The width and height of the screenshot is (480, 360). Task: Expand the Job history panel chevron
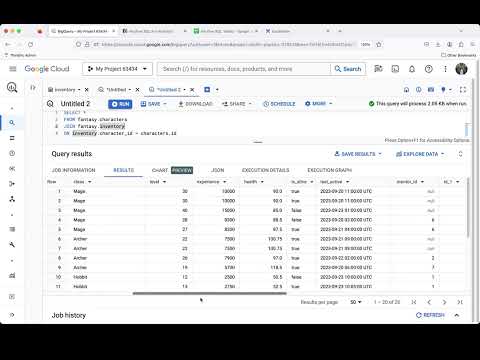click(457, 315)
